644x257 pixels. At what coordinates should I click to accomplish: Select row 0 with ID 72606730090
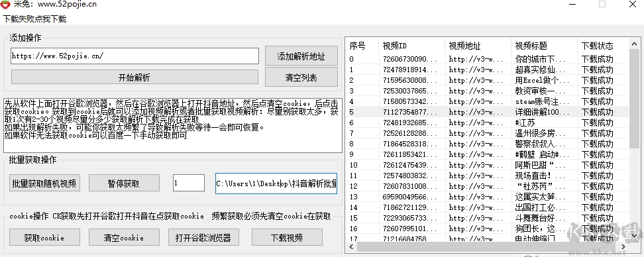[487, 59]
